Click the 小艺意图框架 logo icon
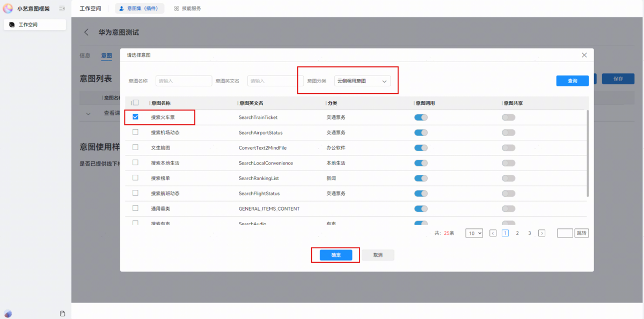Viewport: 644px width, 319px height. (x=8, y=9)
